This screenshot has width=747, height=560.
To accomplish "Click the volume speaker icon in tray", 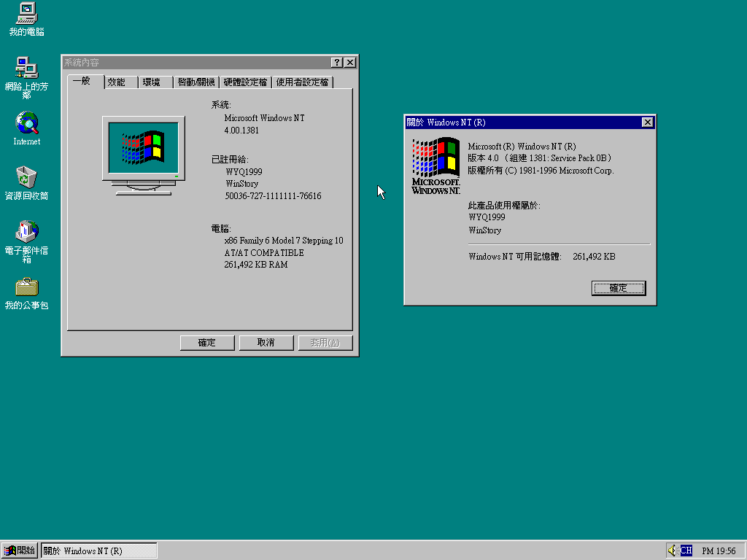I will click(672, 551).
